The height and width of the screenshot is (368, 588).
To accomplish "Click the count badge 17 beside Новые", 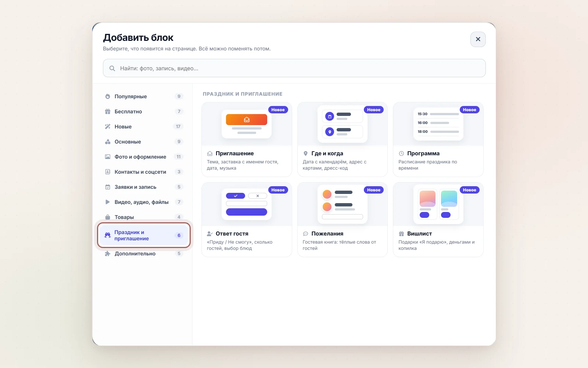I will click(178, 127).
